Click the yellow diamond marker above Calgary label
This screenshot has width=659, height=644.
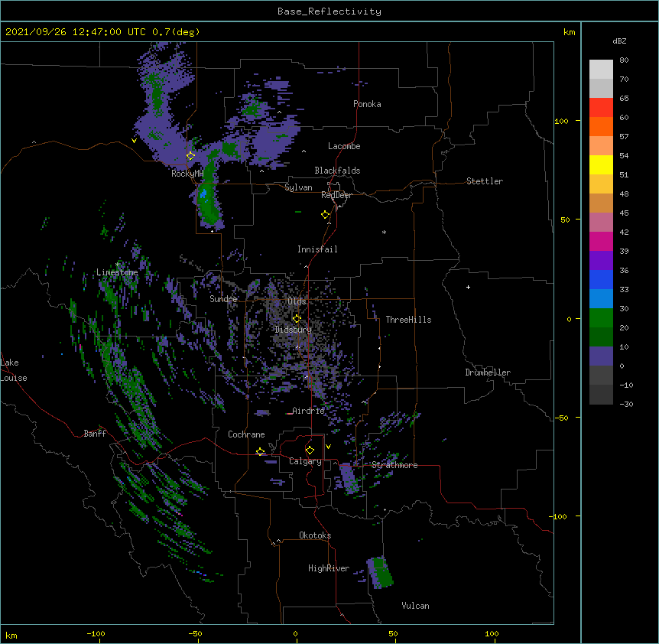click(x=310, y=450)
